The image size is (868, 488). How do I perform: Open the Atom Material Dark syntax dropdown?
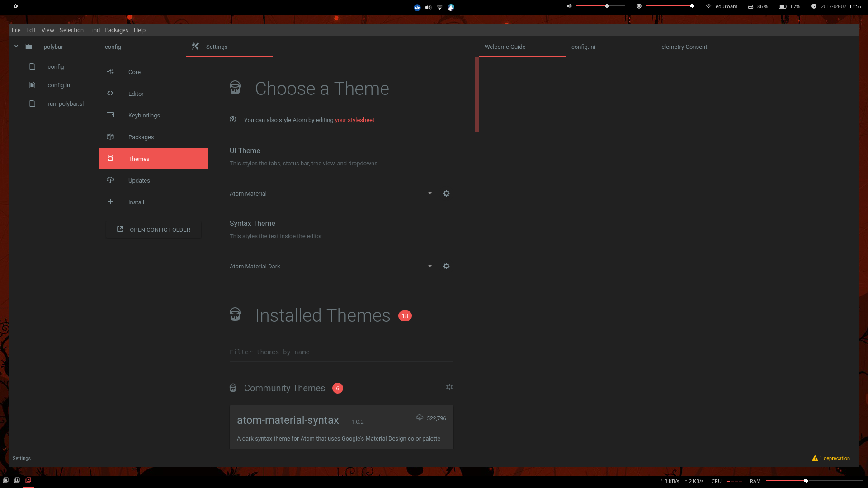click(x=332, y=266)
